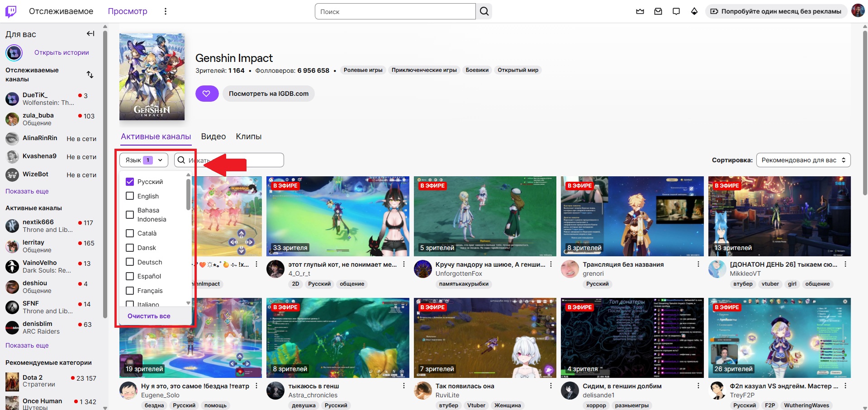Click the stories avatar icon

14,53
